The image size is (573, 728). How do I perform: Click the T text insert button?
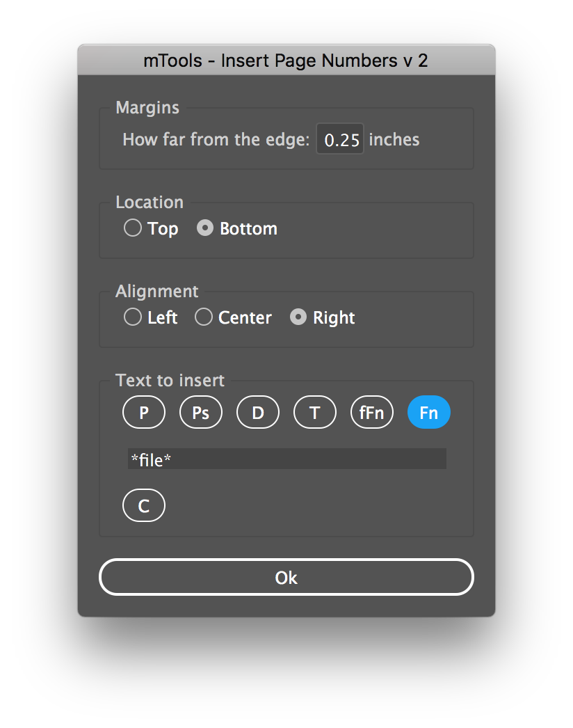coord(315,413)
